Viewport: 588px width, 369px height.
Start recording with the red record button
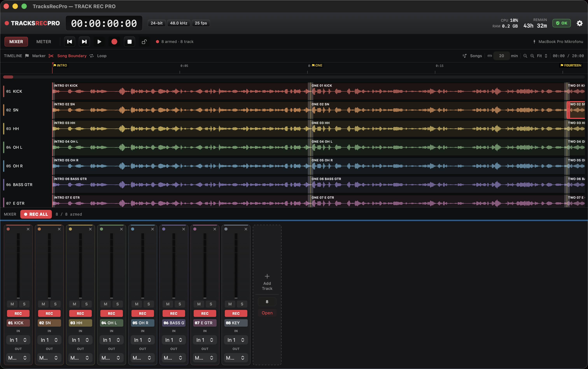(x=114, y=42)
